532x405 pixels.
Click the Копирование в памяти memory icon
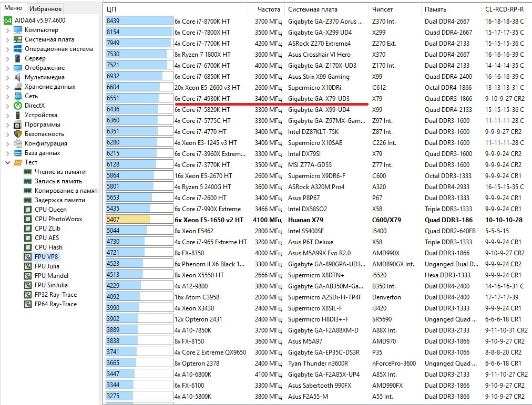point(28,191)
